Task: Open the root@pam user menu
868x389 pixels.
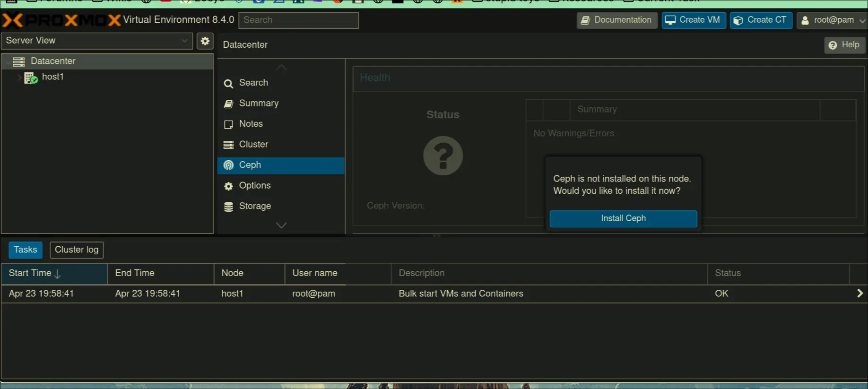Action: [833, 20]
